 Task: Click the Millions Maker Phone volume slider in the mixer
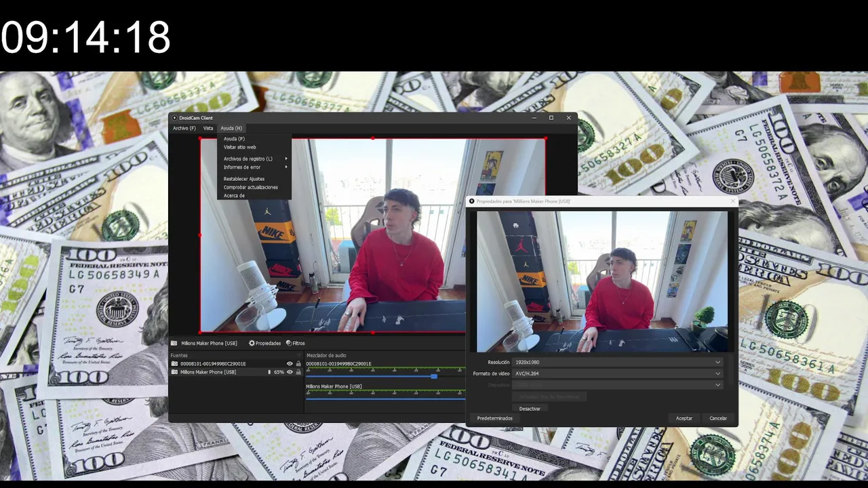click(385, 399)
